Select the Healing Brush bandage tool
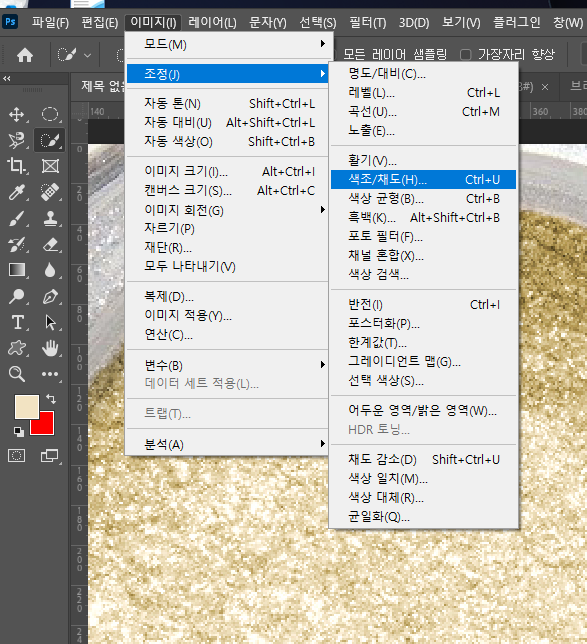 pos(50,192)
